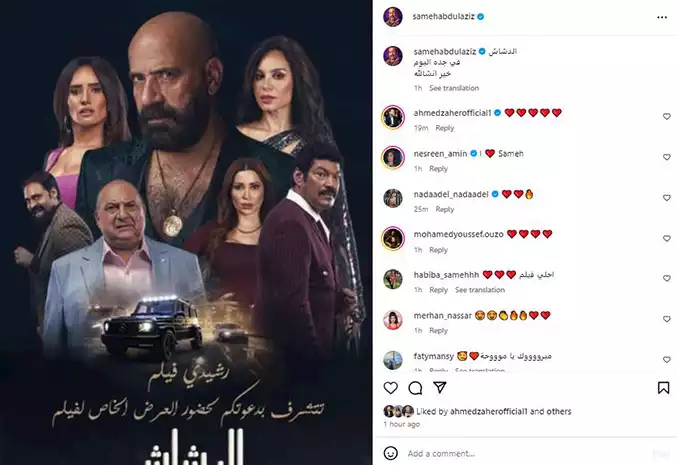Reply to ahmedzaherofficial1's comment
The height and width of the screenshot is (465, 677).
pyautogui.click(x=445, y=128)
